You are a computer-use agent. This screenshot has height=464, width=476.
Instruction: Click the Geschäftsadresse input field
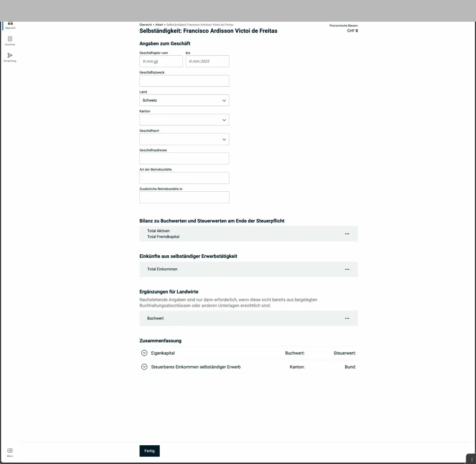(x=184, y=158)
